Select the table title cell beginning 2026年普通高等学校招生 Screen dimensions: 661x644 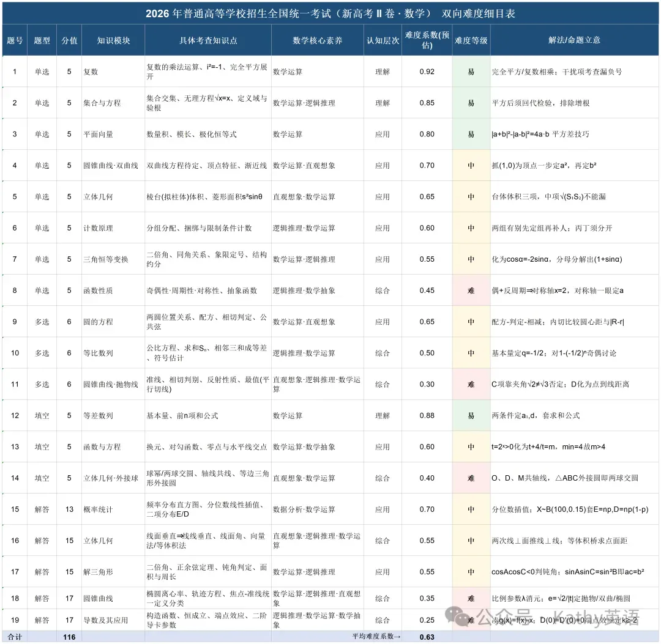coord(330,13)
